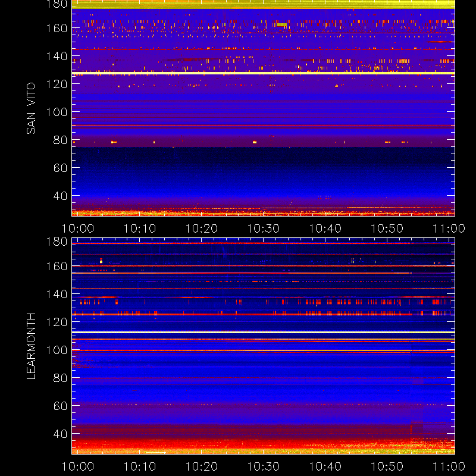This screenshot has height=476, width=476.
Task: Select the 80 tick label on San Vito axis
Action: click(x=61, y=140)
